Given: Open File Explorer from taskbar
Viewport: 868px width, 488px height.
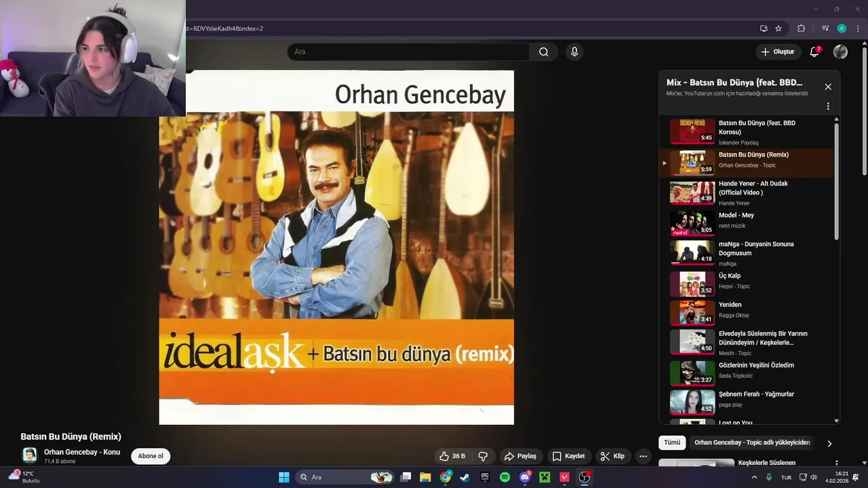Looking at the screenshot, I should (x=425, y=477).
